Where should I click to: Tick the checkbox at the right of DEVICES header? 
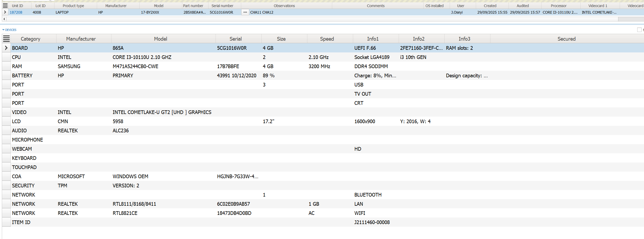point(639,30)
